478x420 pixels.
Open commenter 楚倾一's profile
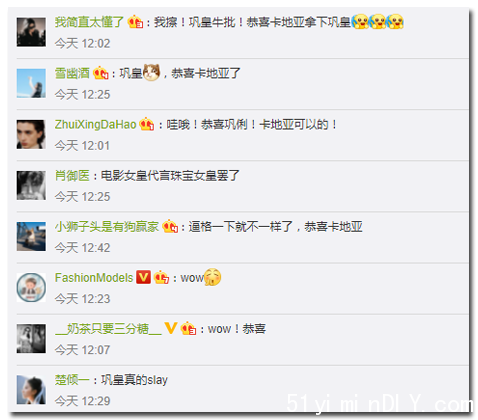coord(72,380)
